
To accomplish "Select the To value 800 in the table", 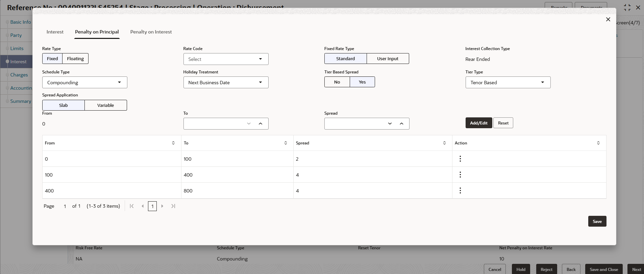I will pos(188,191).
